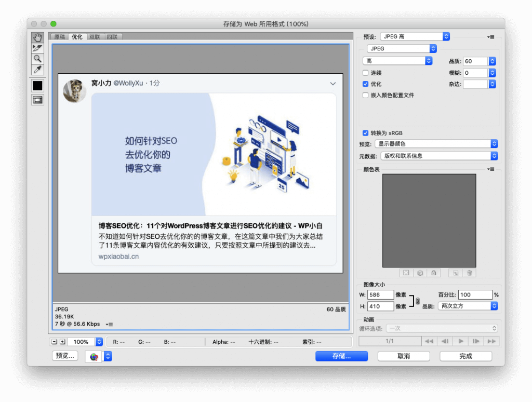Click the black eyedropper color swatch
Image resolution: width=532 pixels, height=402 pixels.
(x=37, y=86)
